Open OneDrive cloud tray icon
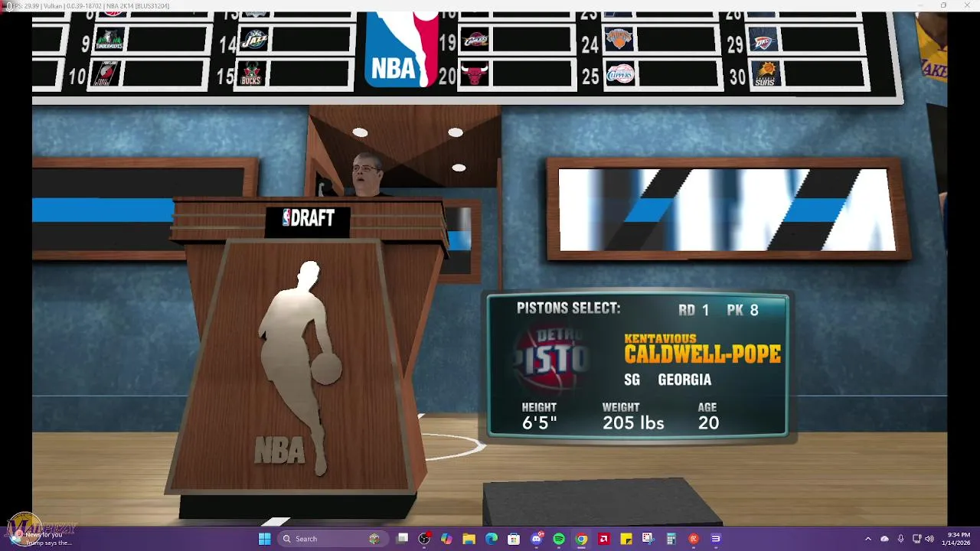The height and width of the screenshot is (551, 980). click(884, 539)
